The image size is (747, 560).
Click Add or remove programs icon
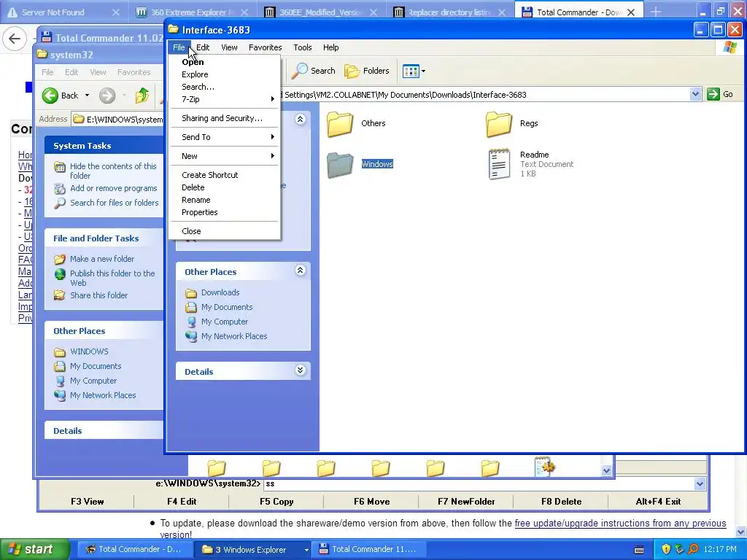60,189
